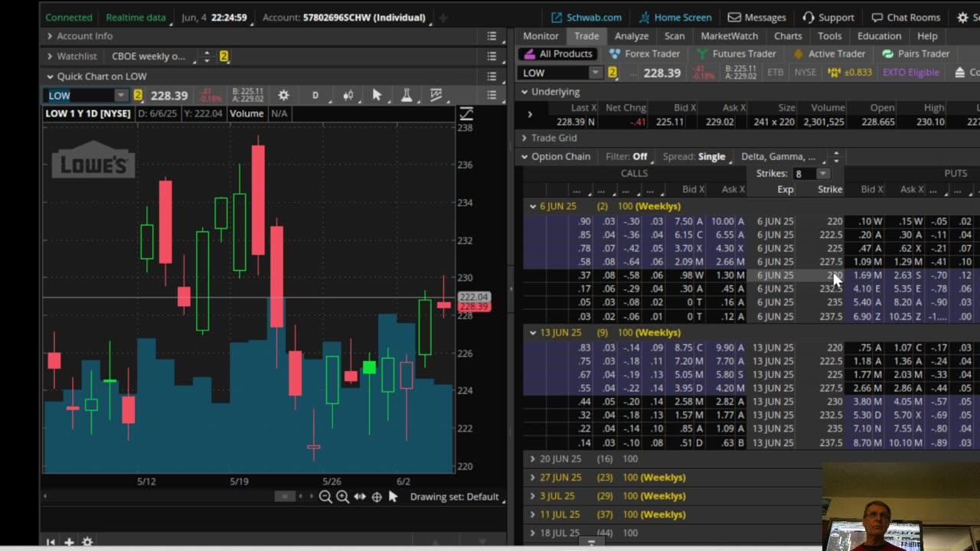This screenshot has height=551, width=980.
Task: Select the All Products sub-tab
Action: click(x=558, y=54)
